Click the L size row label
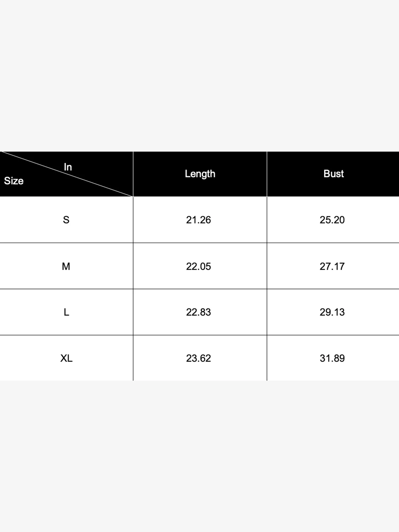The height and width of the screenshot is (532, 399). point(66,312)
